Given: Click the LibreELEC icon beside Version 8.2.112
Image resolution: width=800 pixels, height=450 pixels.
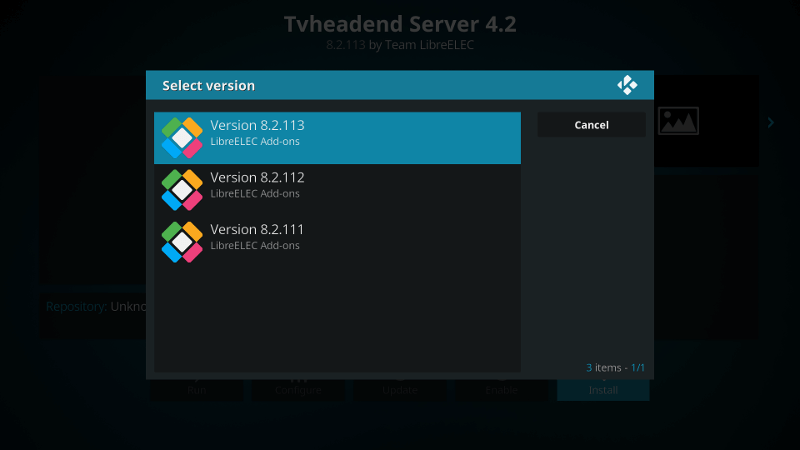Looking at the screenshot, I should 182,190.
